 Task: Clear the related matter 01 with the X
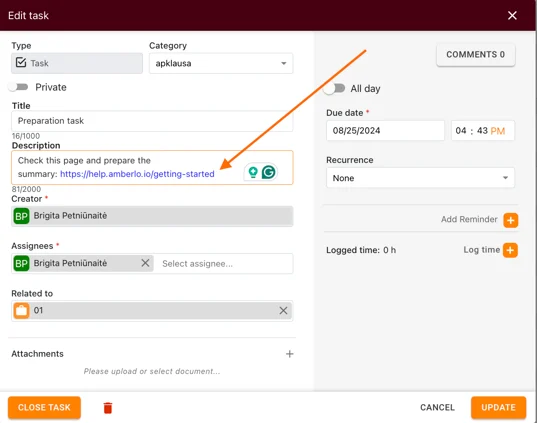click(x=283, y=311)
